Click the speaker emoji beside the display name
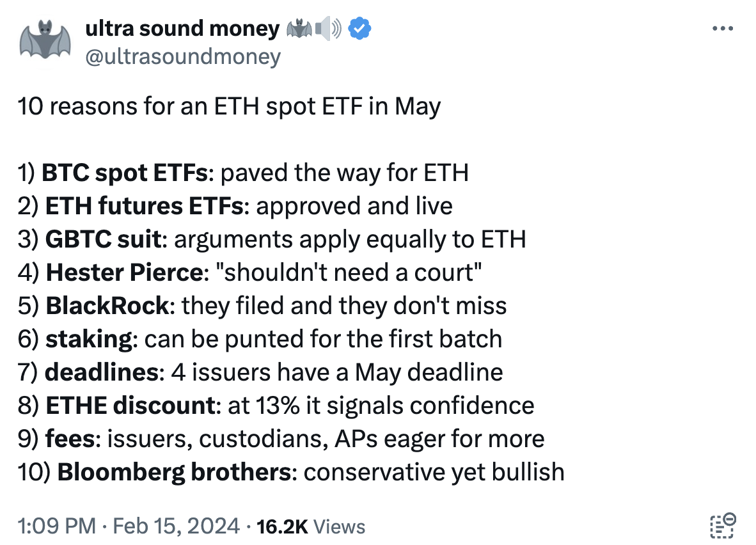Image resolution: width=756 pixels, height=545 pixels. (329, 29)
